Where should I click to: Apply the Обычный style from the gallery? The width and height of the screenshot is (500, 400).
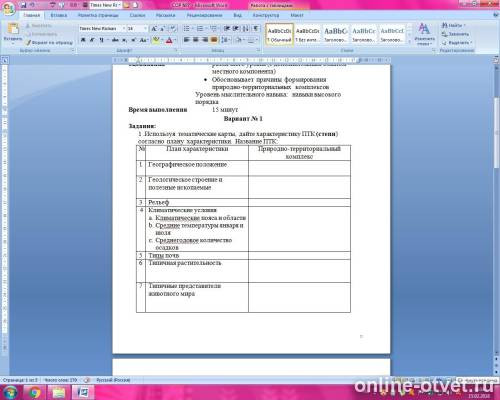279,34
